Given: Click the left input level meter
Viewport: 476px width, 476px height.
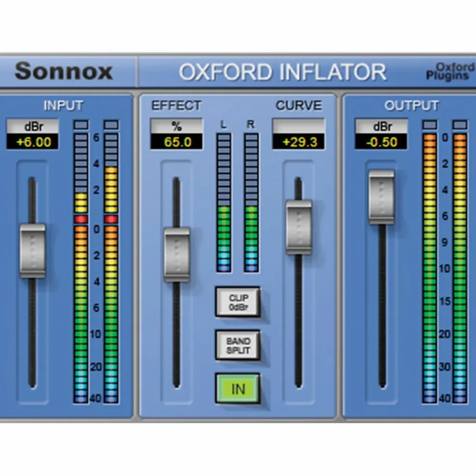Looking at the screenshot, I should [x=81, y=268].
